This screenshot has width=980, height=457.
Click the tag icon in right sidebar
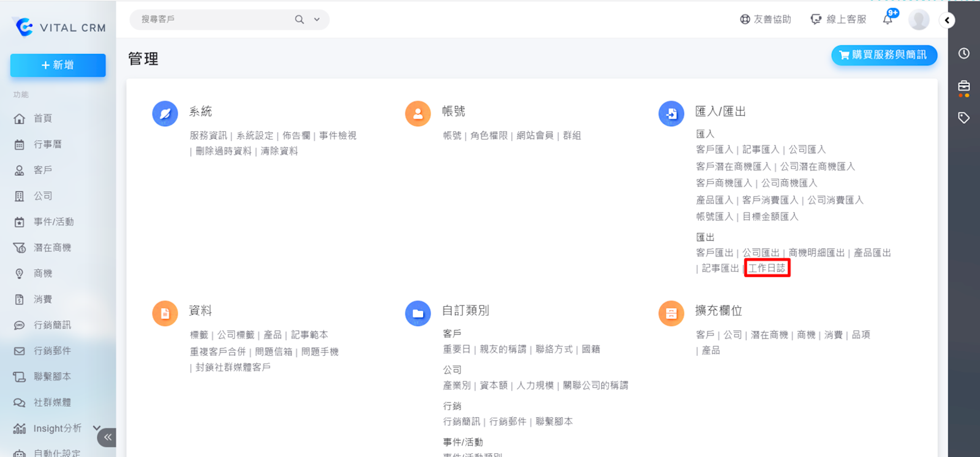point(964,118)
